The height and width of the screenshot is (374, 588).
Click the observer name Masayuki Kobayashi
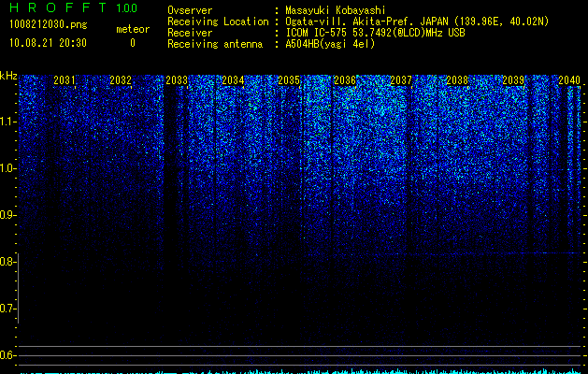point(336,10)
